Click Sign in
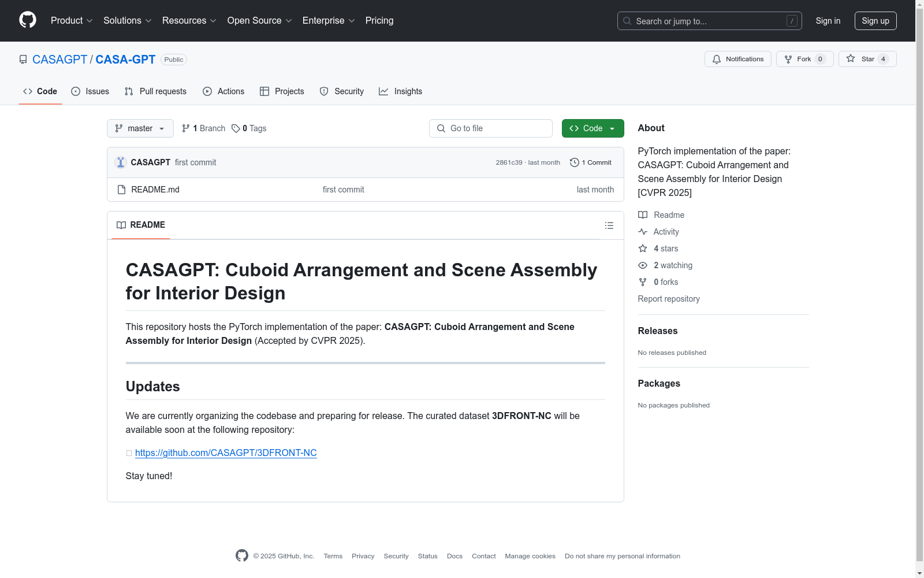This screenshot has width=924, height=578. (x=828, y=21)
